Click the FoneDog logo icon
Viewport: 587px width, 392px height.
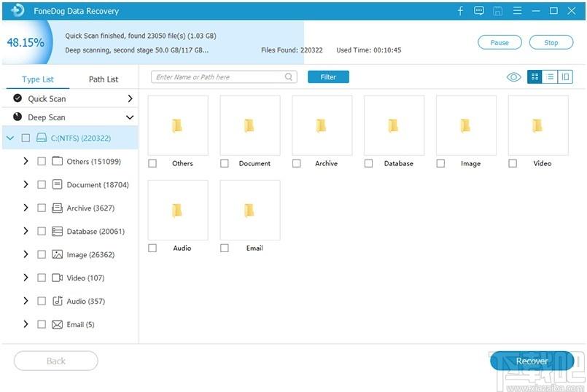(18, 10)
